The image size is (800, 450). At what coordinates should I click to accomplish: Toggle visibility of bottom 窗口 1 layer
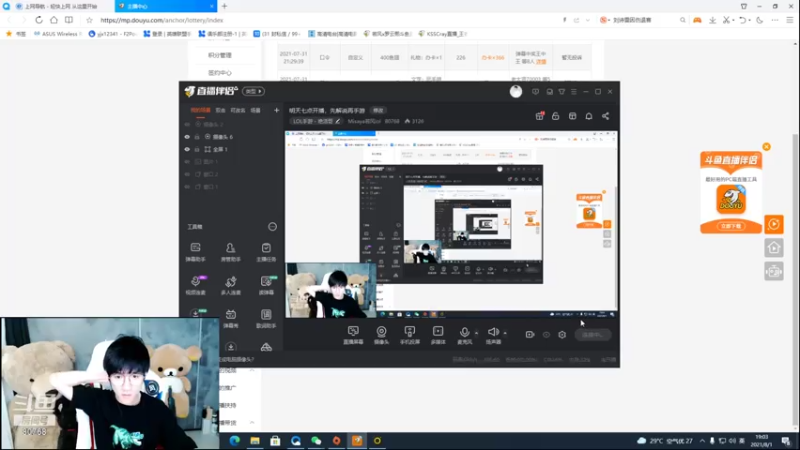tap(187, 187)
